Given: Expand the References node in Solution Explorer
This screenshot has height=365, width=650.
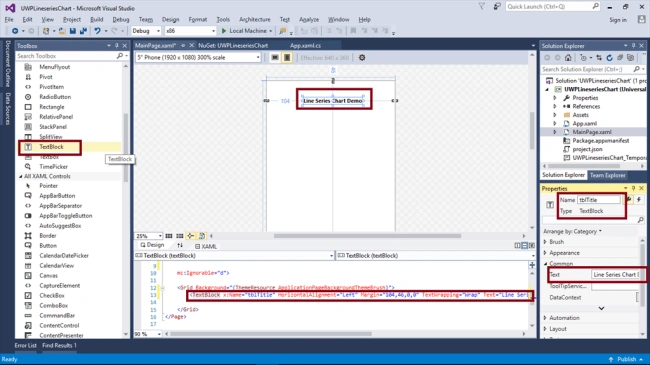Looking at the screenshot, I should pyautogui.click(x=555, y=107).
